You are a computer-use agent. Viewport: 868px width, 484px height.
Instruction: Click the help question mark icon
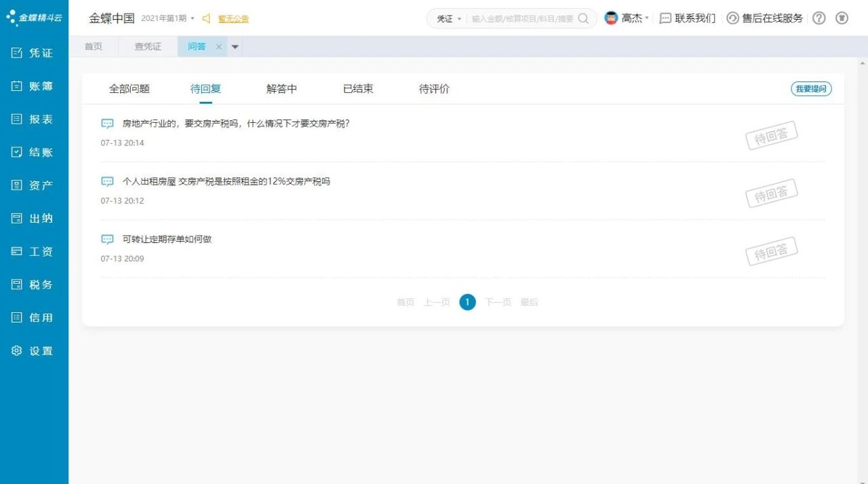[818, 18]
